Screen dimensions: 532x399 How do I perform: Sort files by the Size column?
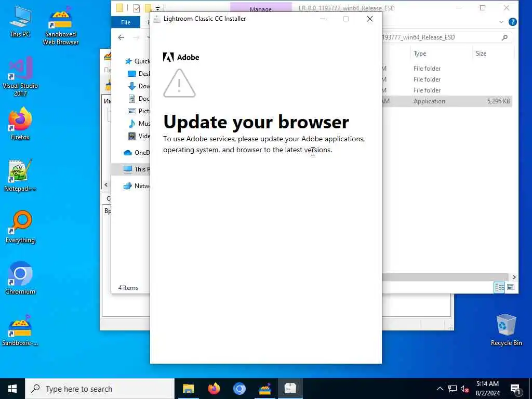(493, 54)
